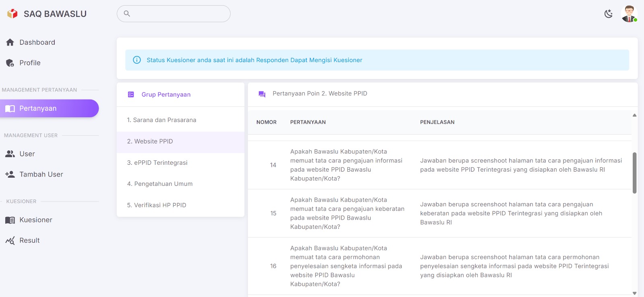
Task: Click the Result analytics icon
Action: tap(10, 241)
